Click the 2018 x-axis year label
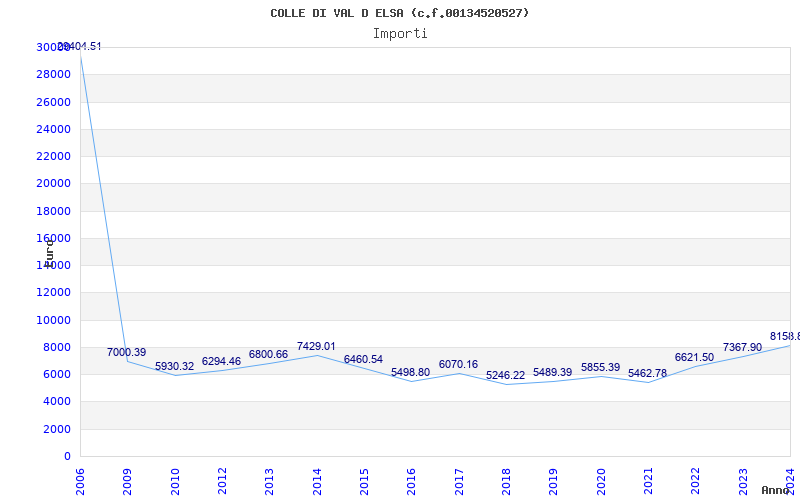800x500 pixels. 506,481
